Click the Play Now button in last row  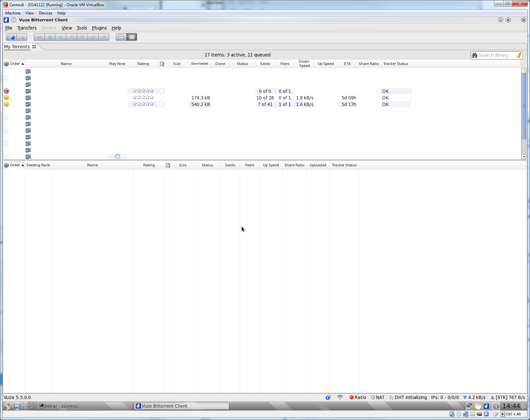117,157
